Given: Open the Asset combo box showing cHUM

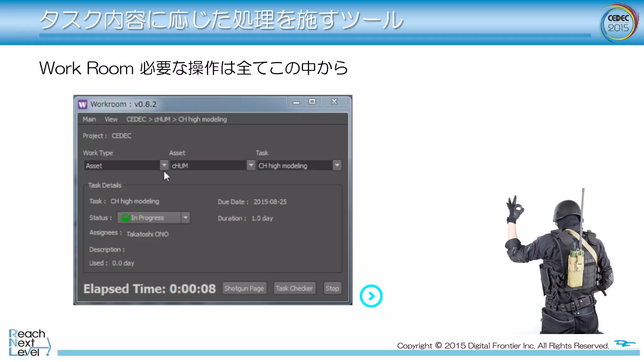Looking at the screenshot, I should pyautogui.click(x=213, y=165).
